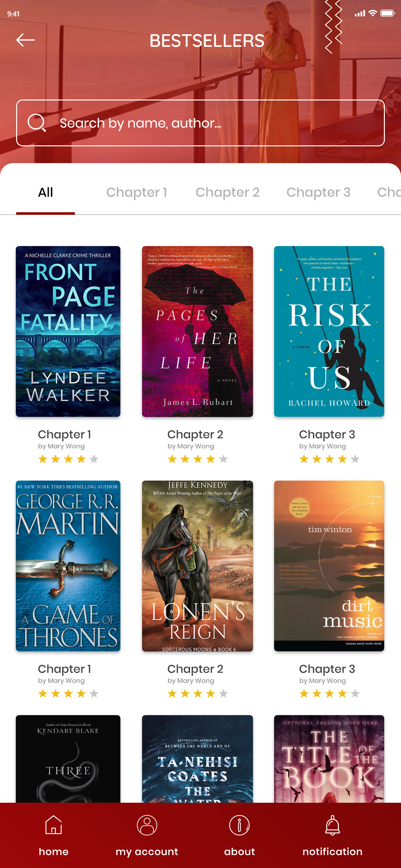Open The Risk of Us book cover
Viewport: 401px width, 868px height.
[329, 331]
